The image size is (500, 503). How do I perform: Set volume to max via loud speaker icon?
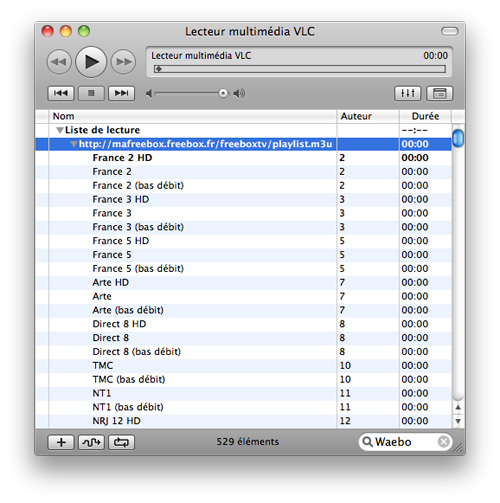pyautogui.click(x=239, y=94)
